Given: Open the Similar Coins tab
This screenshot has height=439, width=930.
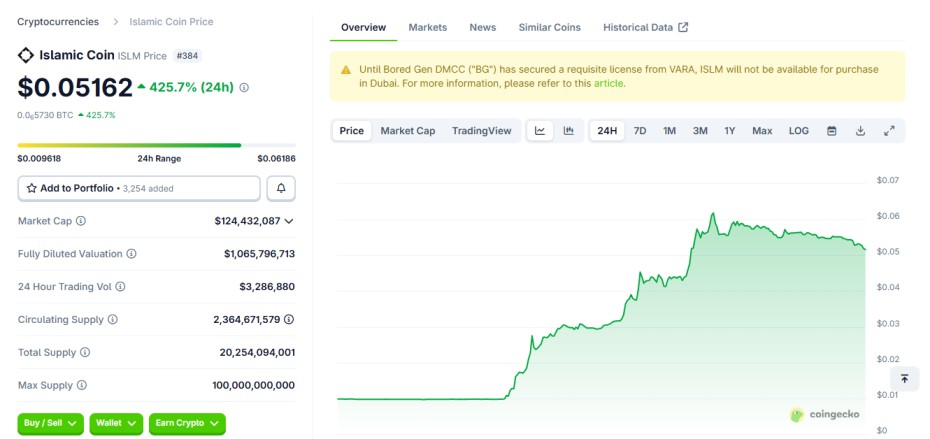Looking at the screenshot, I should [550, 27].
